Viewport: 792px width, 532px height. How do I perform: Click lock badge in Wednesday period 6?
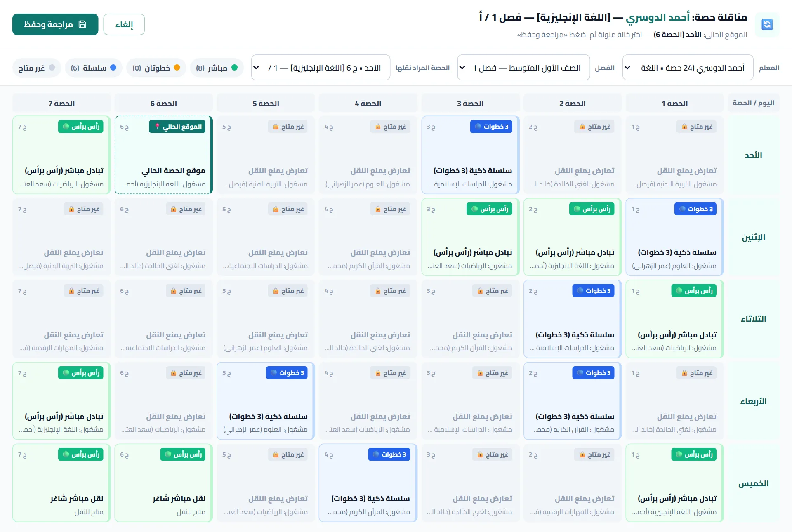186,373
